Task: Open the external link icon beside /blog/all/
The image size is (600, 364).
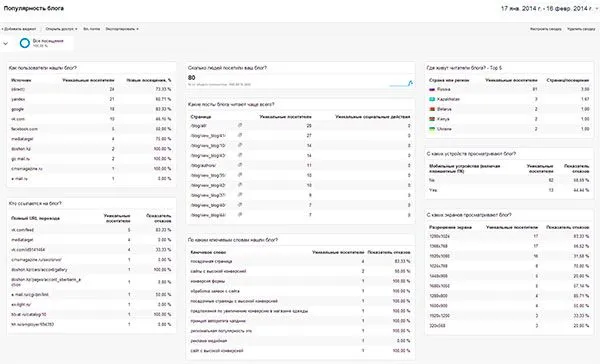Action: pos(240,125)
